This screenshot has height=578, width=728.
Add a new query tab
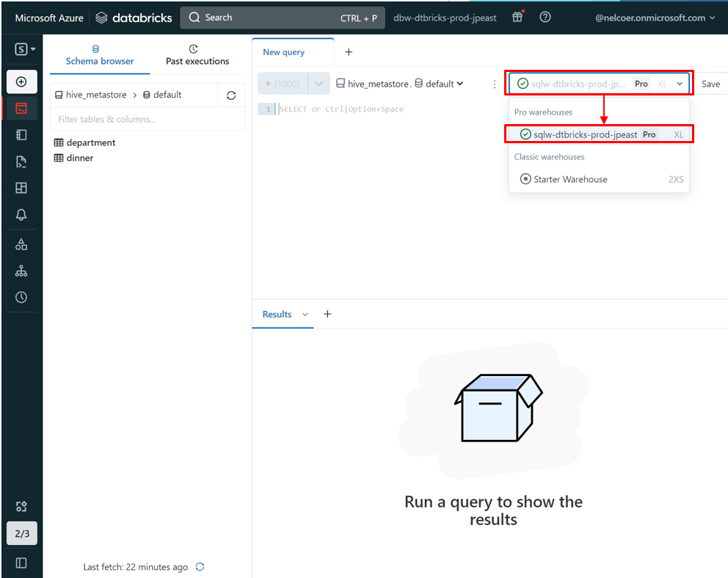pyautogui.click(x=349, y=52)
